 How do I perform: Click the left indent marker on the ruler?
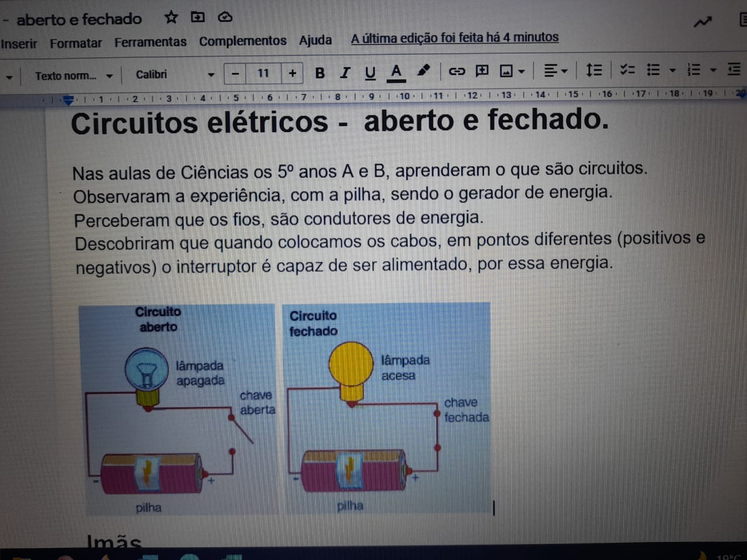69,100
